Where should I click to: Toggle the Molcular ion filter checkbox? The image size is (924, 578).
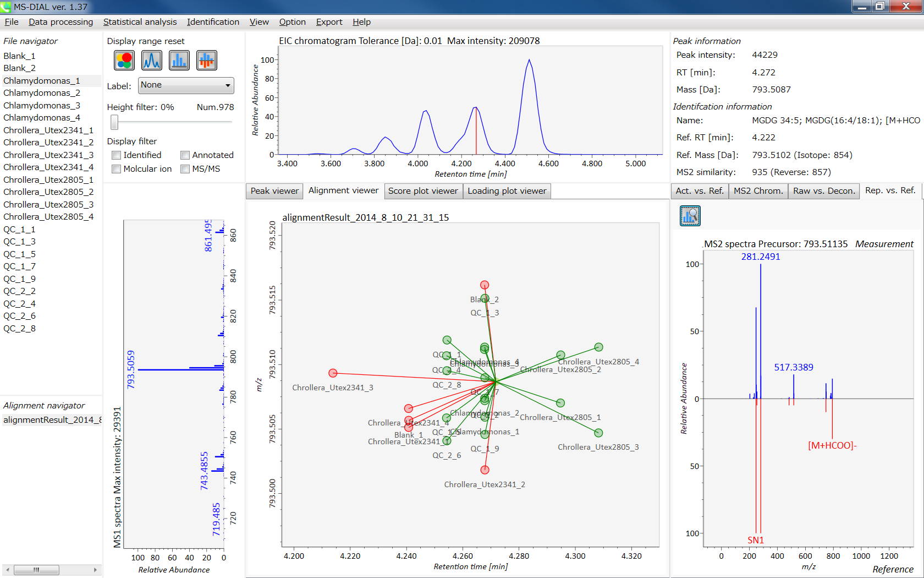pos(116,169)
